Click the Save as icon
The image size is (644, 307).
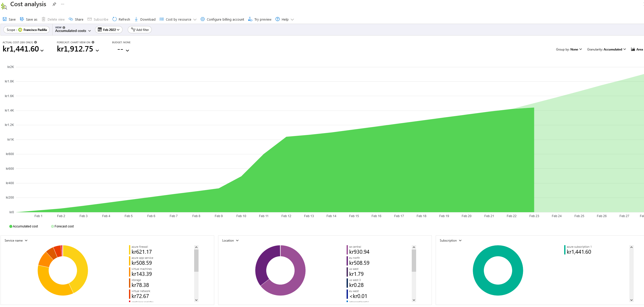click(22, 19)
